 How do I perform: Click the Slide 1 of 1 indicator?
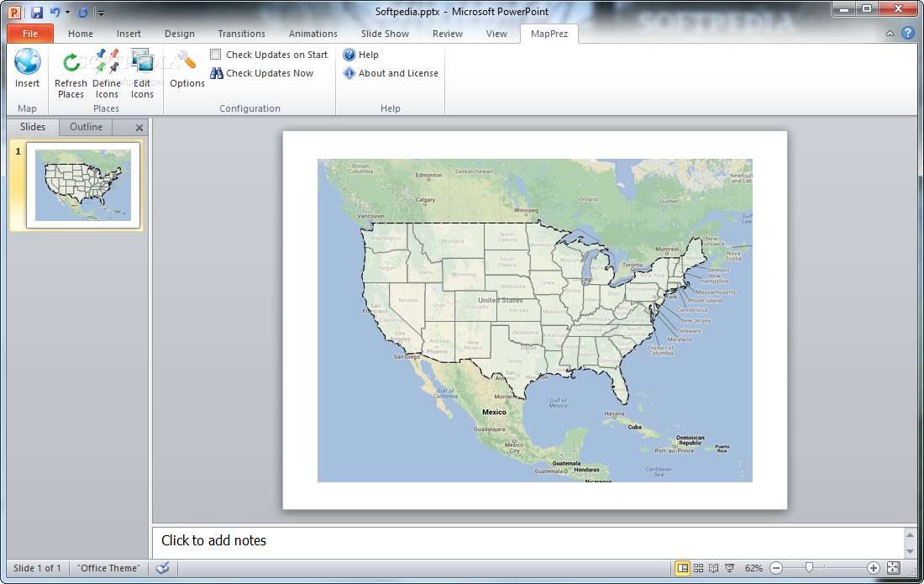(x=37, y=568)
